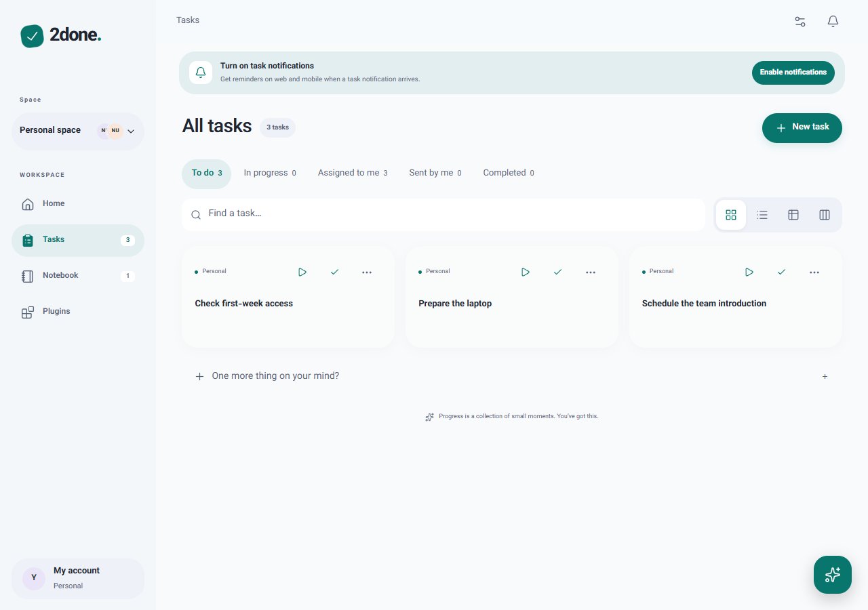868x610 pixels.
Task: Expand the Personal space selector
Action: pyautogui.click(x=78, y=131)
